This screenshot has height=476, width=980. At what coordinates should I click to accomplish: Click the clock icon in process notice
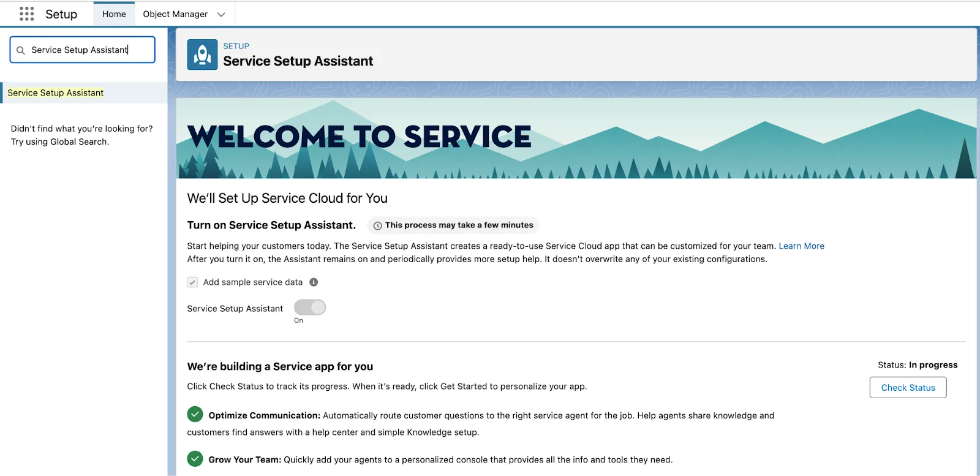[378, 225]
